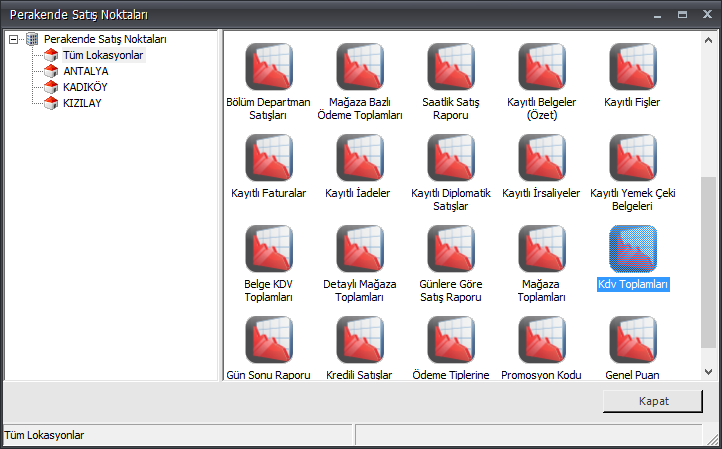
Task: Select Tüm Lokasyonlar in the tree
Action: (x=103, y=55)
